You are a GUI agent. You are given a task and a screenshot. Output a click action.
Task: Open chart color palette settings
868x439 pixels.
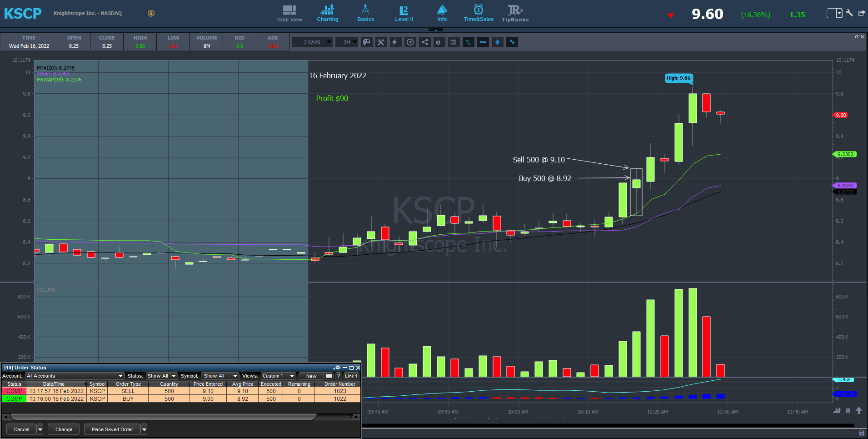point(366,42)
